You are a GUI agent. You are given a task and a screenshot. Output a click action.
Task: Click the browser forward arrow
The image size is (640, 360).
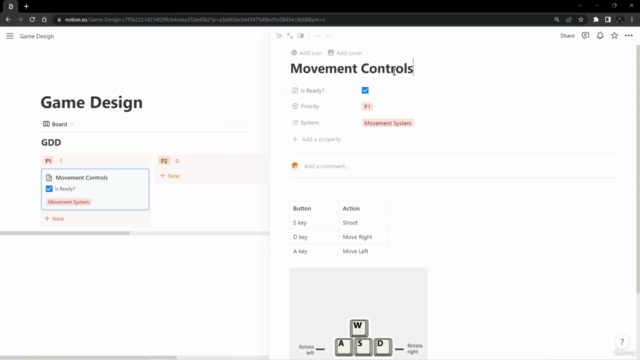tap(20, 19)
